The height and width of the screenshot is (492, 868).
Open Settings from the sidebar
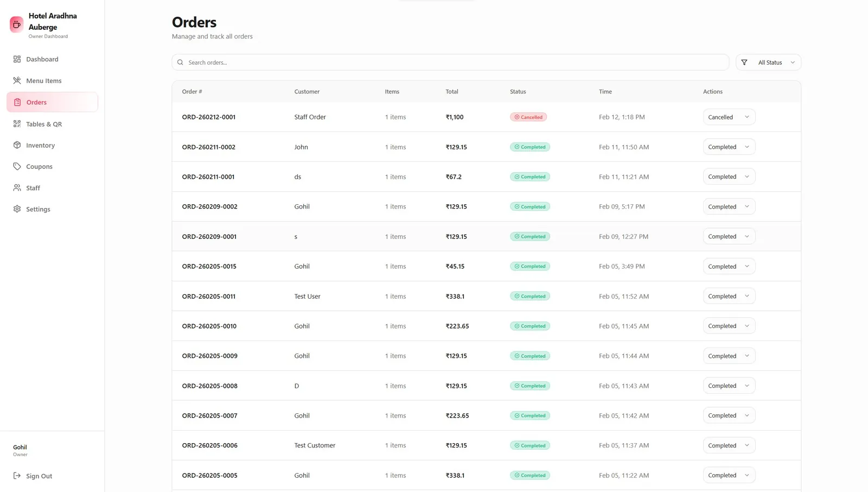click(x=52, y=209)
